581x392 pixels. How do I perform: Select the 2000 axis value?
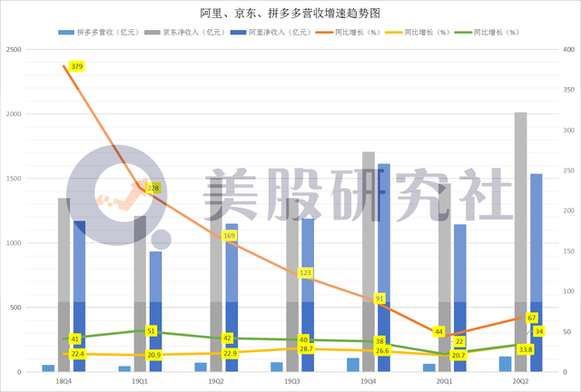(14, 113)
